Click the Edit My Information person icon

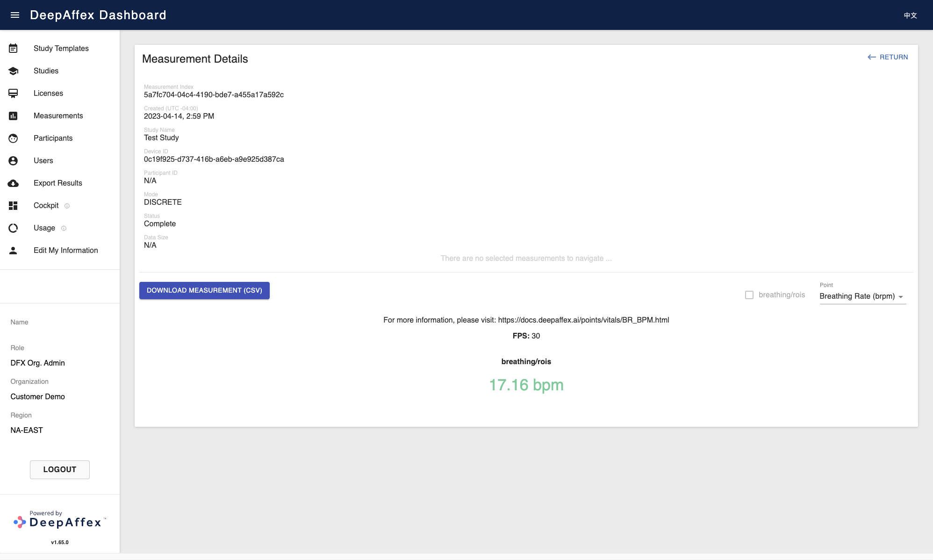(x=13, y=251)
